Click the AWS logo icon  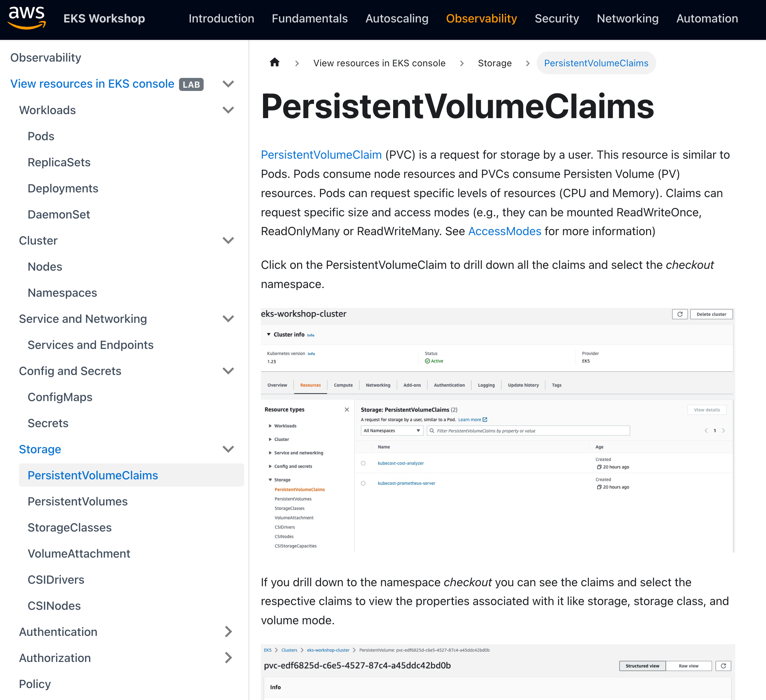26,18
